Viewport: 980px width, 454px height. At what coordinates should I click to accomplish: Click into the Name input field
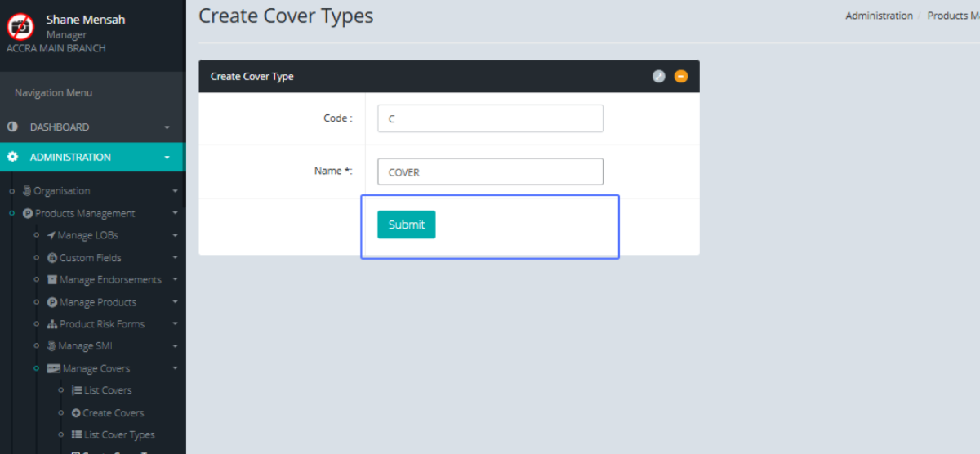[490, 172]
